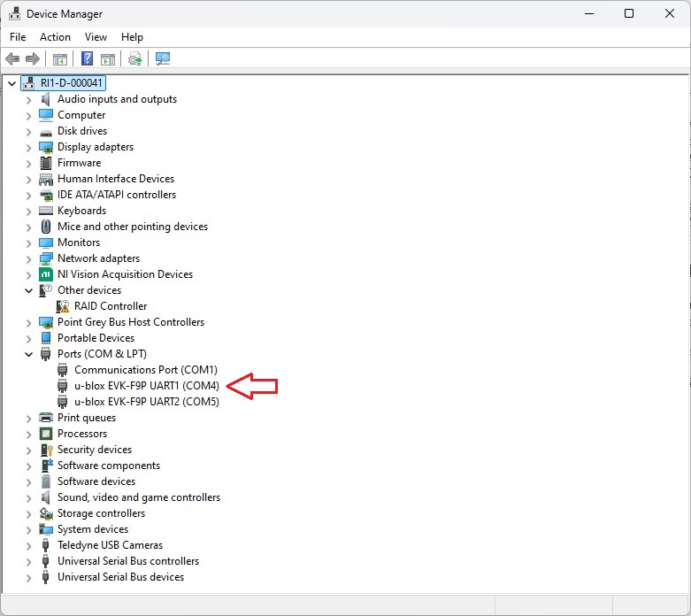Viewport: 691px width, 616px height.
Task: Click the Security devices key icon
Action: point(47,450)
